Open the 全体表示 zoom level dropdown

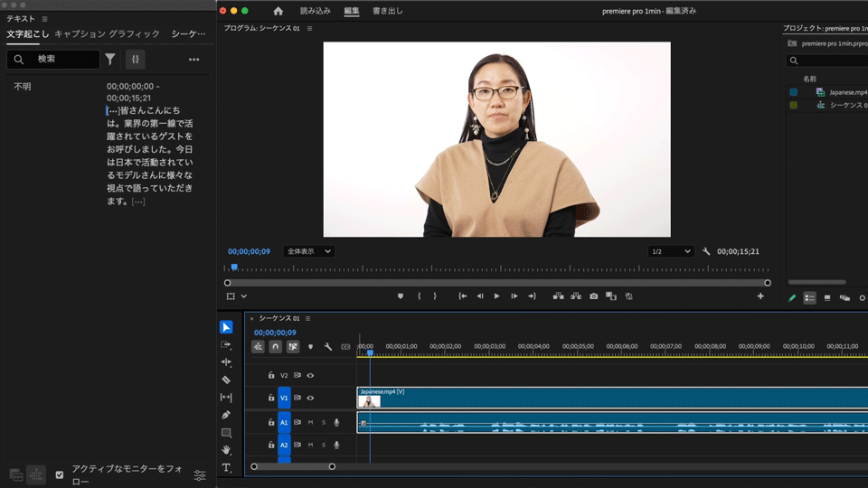click(308, 251)
